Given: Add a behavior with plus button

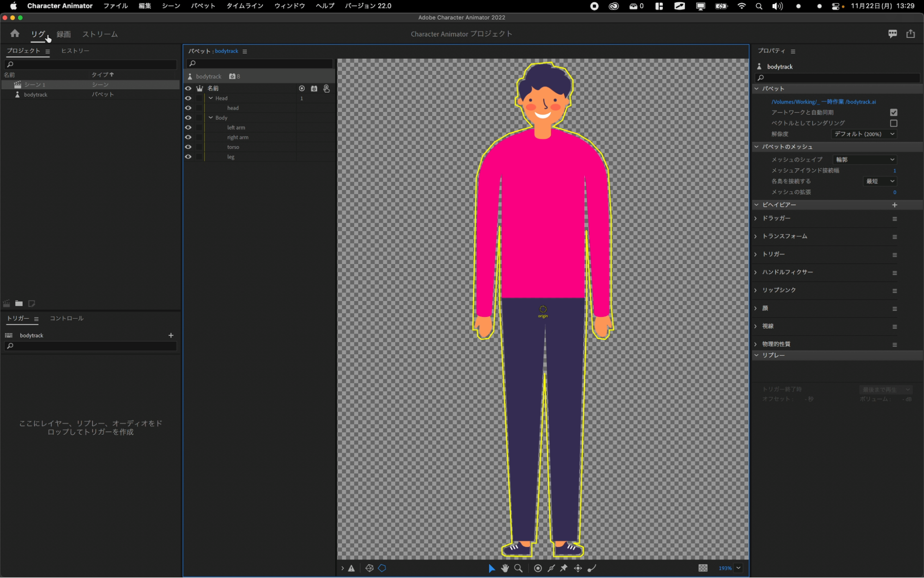Looking at the screenshot, I should tap(894, 205).
